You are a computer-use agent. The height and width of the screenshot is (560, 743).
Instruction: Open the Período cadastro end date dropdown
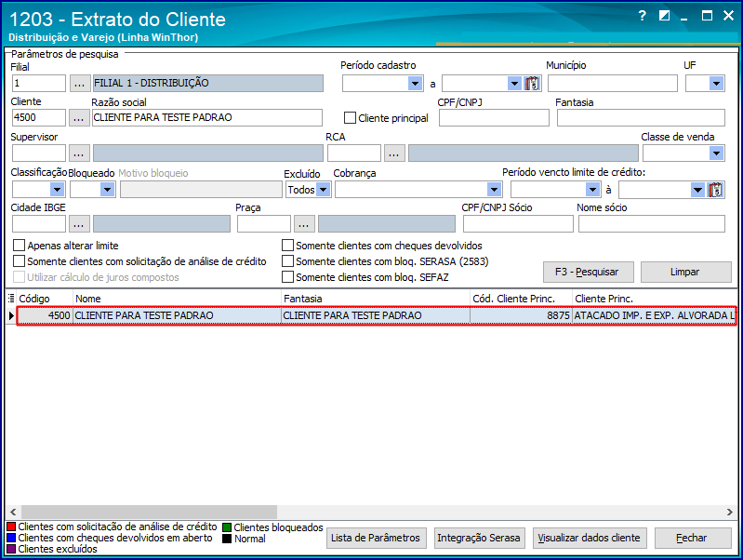pyautogui.click(x=514, y=84)
